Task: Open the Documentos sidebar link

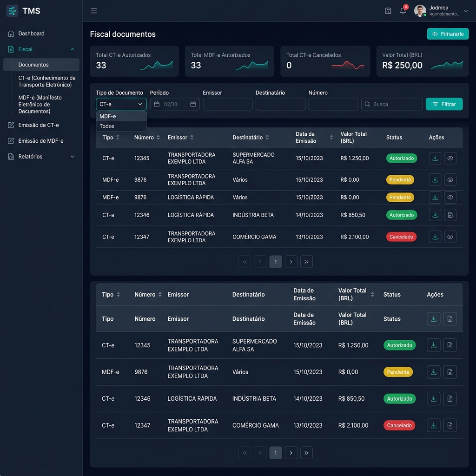Action: [41, 65]
